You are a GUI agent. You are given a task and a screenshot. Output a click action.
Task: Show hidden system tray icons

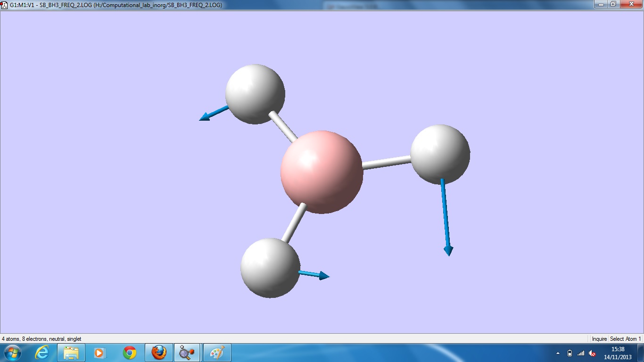click(x=558, y=353)
